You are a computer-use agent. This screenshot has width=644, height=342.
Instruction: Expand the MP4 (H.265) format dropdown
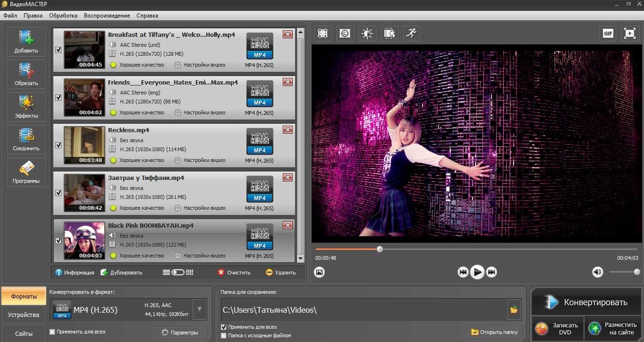pyautogui.click(x=199, y=310)
